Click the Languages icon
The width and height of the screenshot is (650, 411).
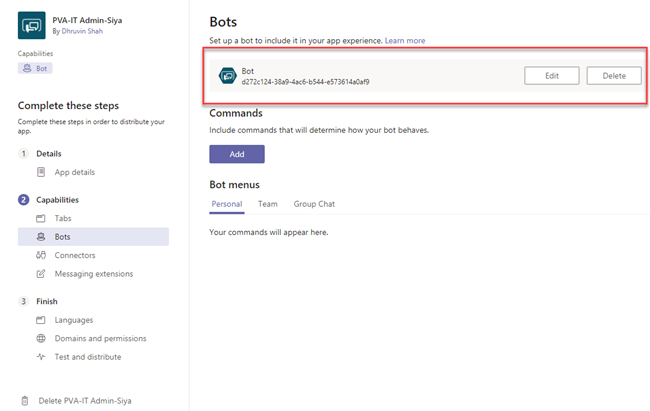[x=41, y=320]
